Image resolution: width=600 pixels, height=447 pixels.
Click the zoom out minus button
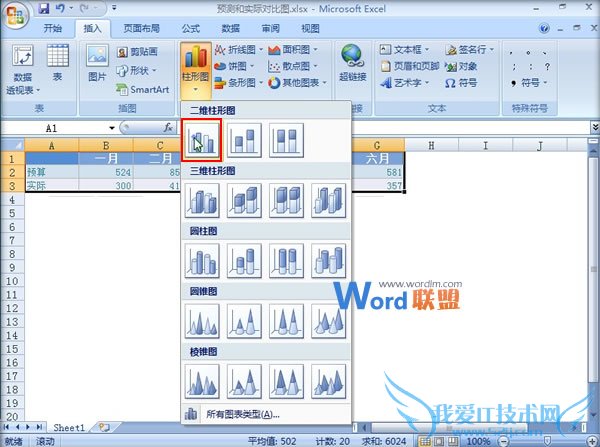click(504, 441)
